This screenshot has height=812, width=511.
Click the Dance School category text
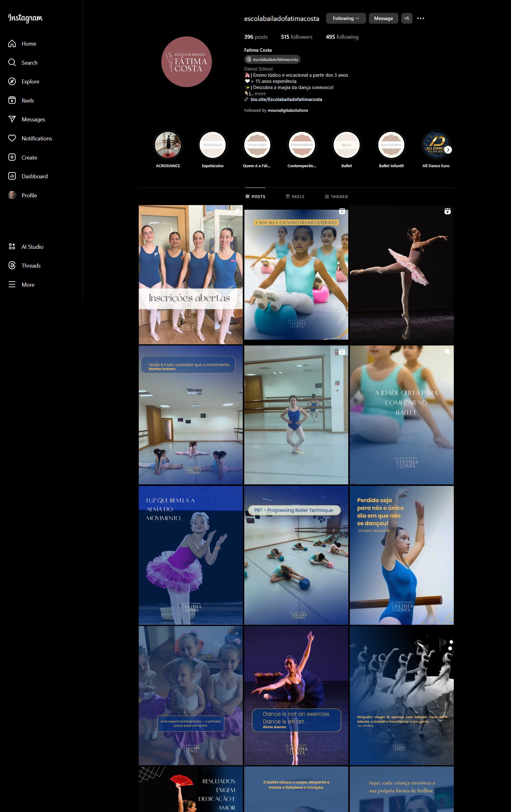(258, 69)
